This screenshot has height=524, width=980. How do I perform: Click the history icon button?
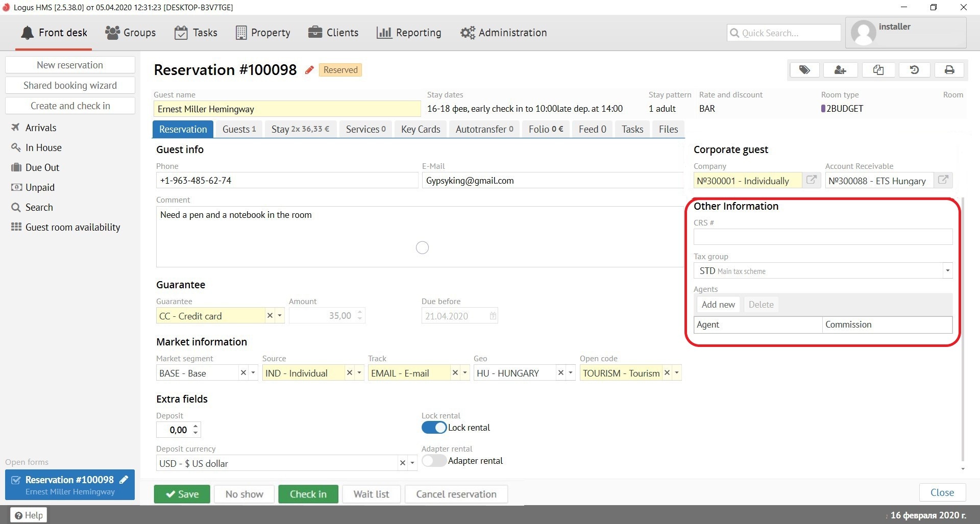(x=914, y=70)
